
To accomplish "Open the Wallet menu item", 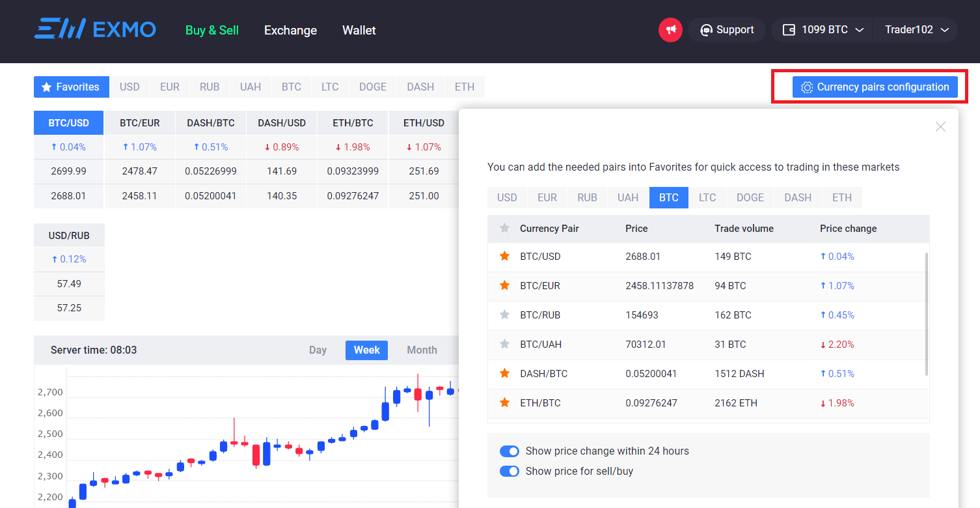I will pos(359,30).
